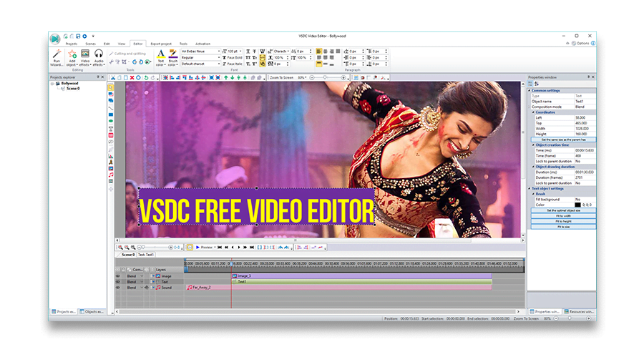Select the chart tool in left toolbar

(x=111, y=156)
